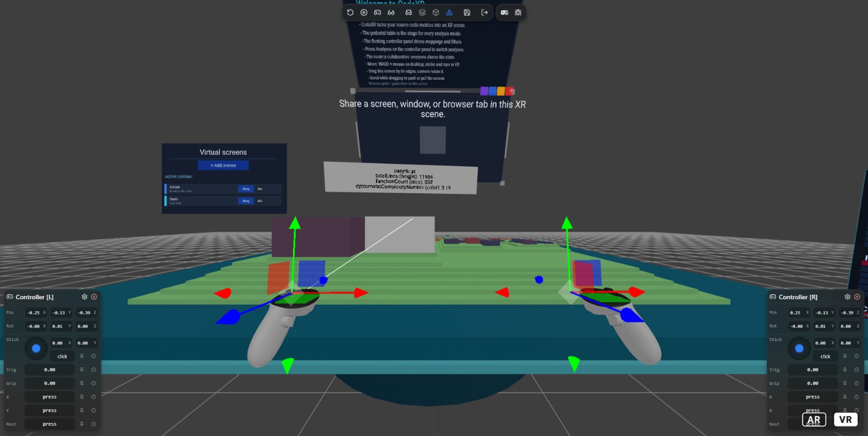Click the red color swatch on screen
This screenshot has width=868, height=436.
(509, 91)
